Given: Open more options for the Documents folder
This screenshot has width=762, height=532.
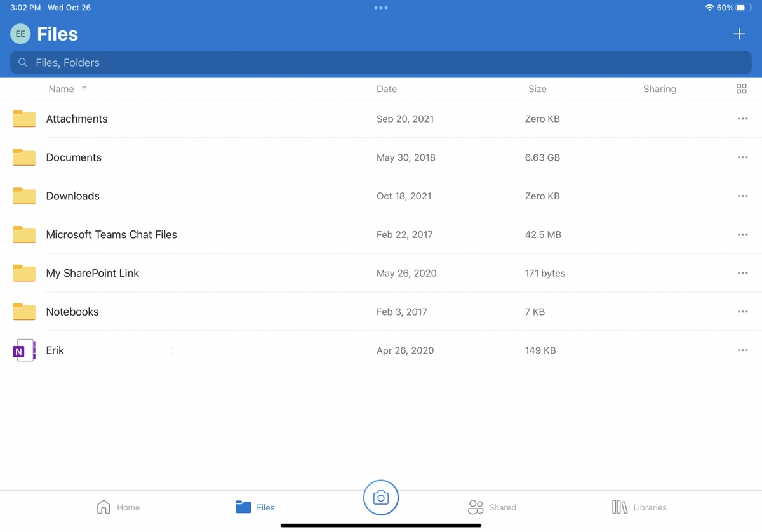Looking at the screenshot, I should coord(742,157).
